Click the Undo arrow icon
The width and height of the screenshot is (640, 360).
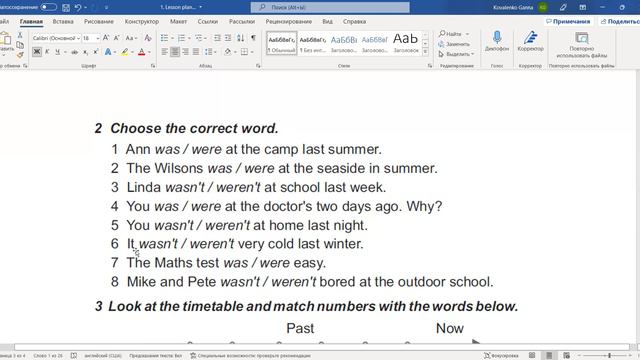[78, 7]
